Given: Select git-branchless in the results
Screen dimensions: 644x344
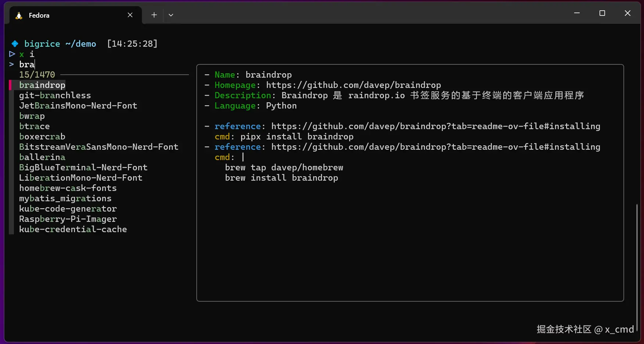Looking at the screenshot, I should coord(55,95).
